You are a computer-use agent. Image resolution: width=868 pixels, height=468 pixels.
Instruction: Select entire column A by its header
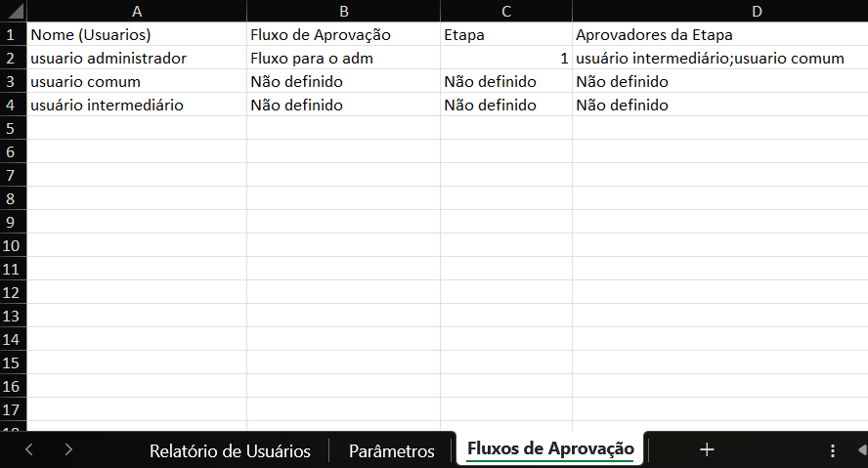(x=136, y=11)
